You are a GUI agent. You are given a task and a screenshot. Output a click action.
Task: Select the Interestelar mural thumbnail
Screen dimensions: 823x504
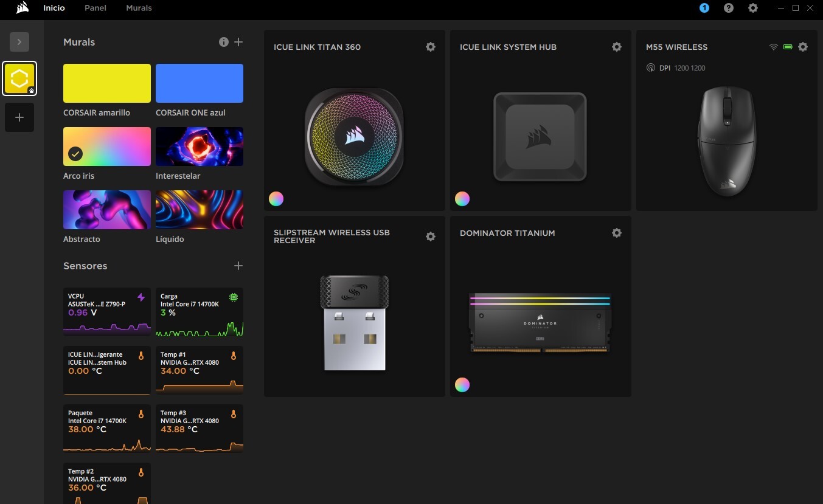click(x=200, y=147)
